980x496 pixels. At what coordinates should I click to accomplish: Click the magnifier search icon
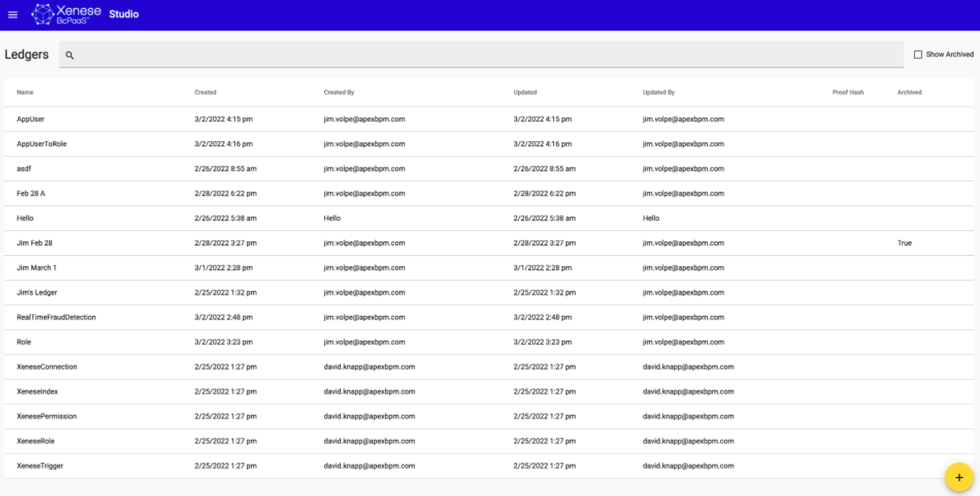coord(69,55)
